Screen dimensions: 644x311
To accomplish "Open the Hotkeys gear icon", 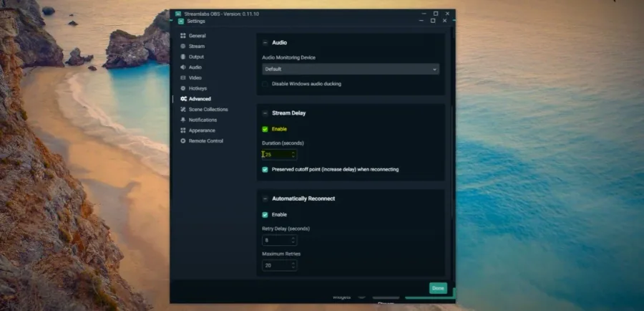I will click(x=183, y=88).
